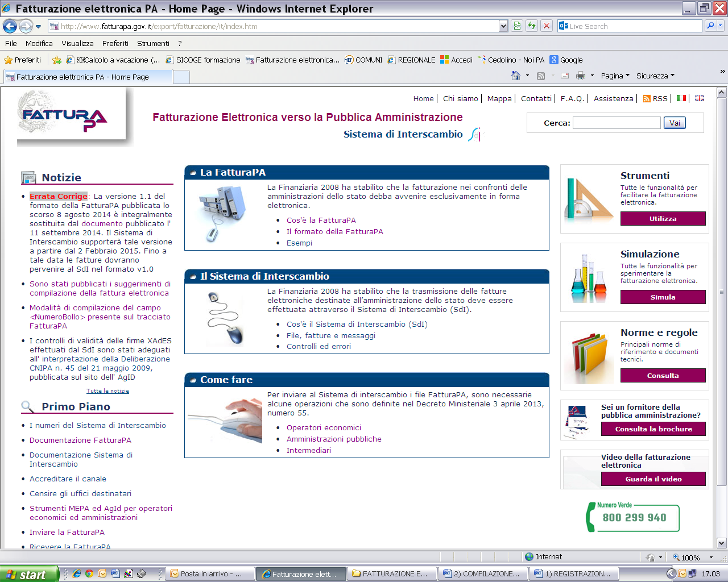This screenshot has height=582, width=728.
Task: Click the Consulta button under Norme e regole
Action: 663,376
